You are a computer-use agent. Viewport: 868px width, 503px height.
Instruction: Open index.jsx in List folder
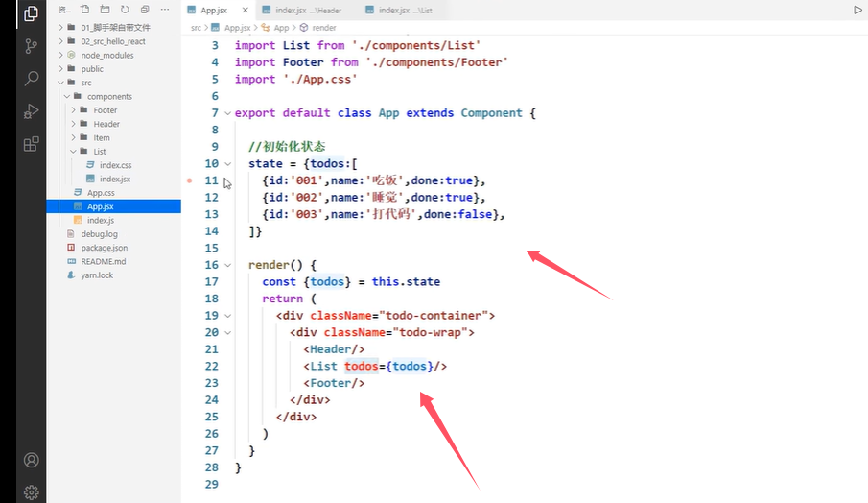point(113,179)
